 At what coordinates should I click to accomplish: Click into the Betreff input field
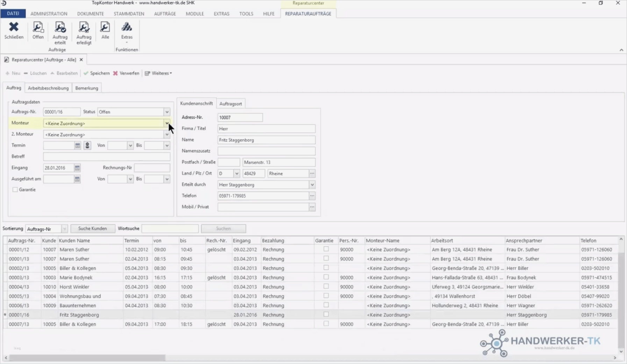click(107, 157)
